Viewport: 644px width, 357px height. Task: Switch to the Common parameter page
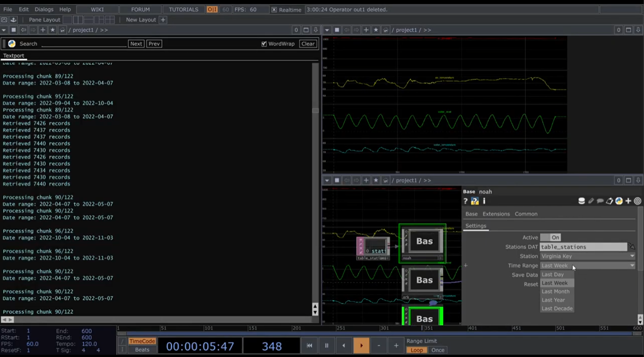pyautogui.click(x=526, y=214)
